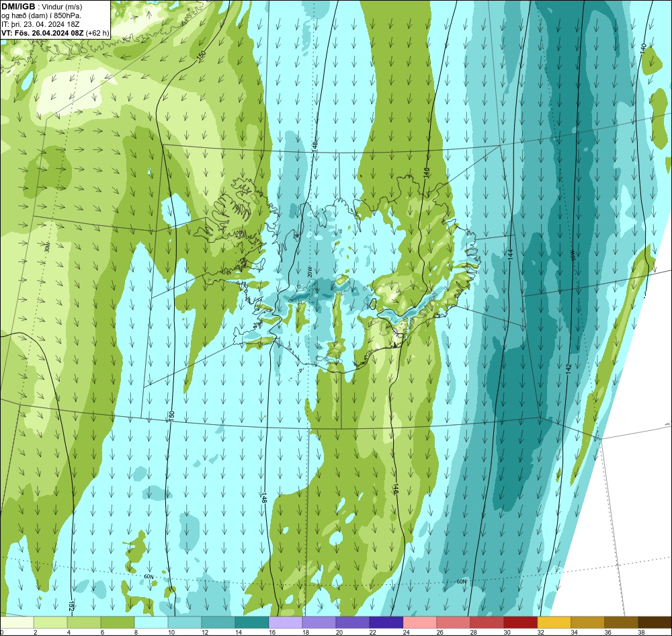Click the '(+62 h)' forecast offset text

(x=97, y=33)
